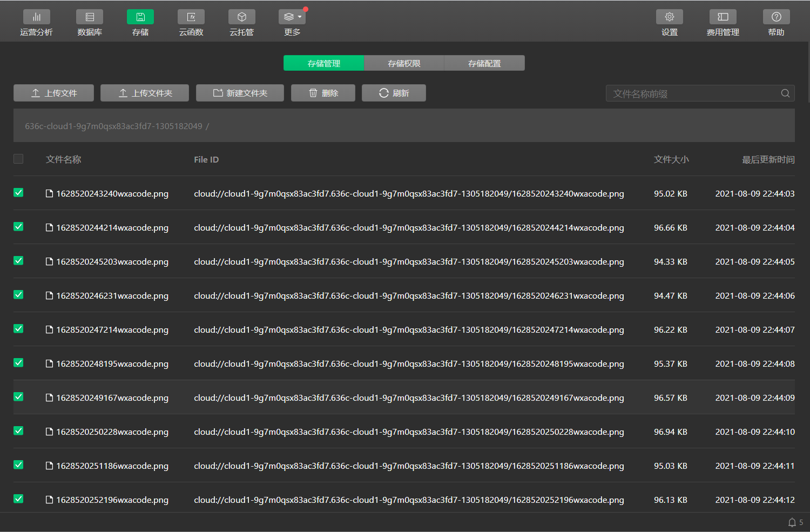The image size is (810, 532).
Task: Click file icon of 1628520246231wxacode.png
Action: coord(50,295)
